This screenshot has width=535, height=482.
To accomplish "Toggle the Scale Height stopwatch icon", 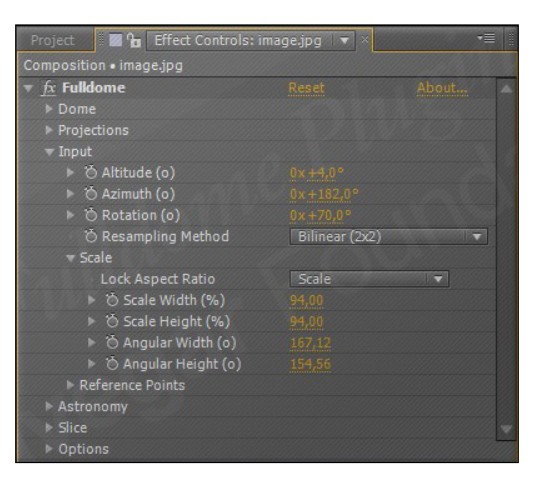I will click(x=112, y=321).
